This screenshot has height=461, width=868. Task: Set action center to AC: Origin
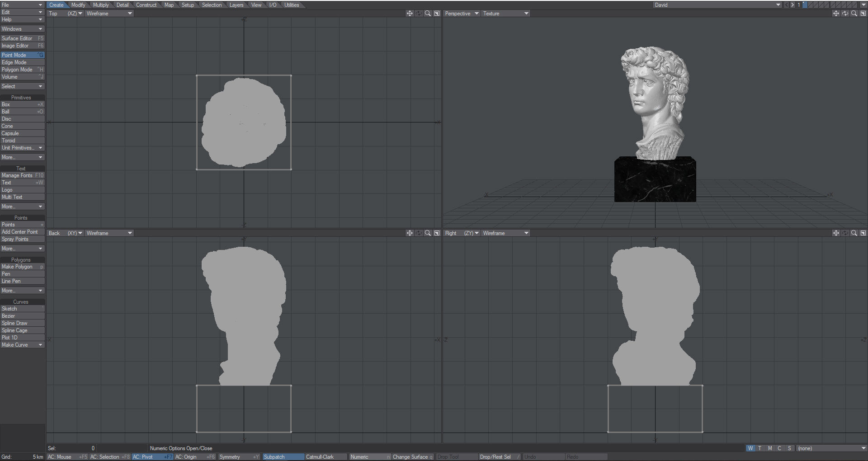point(195,457)
